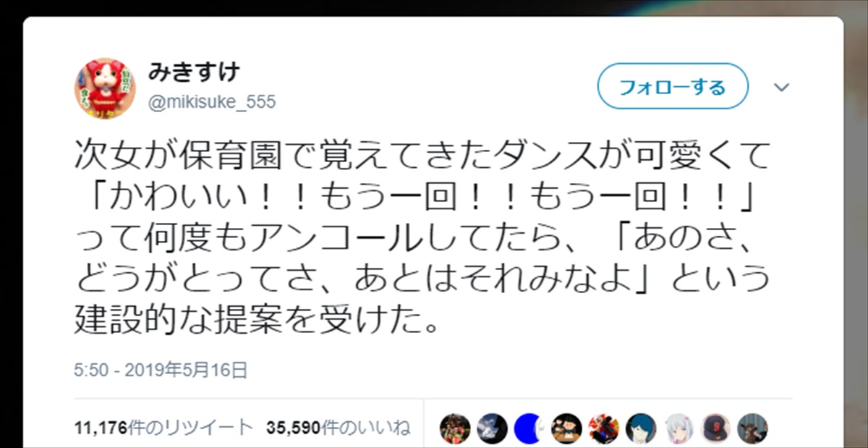Viewport: 868px width, 448px height.
Task: Follow the account with フォローする button
Action: [672, 88]
